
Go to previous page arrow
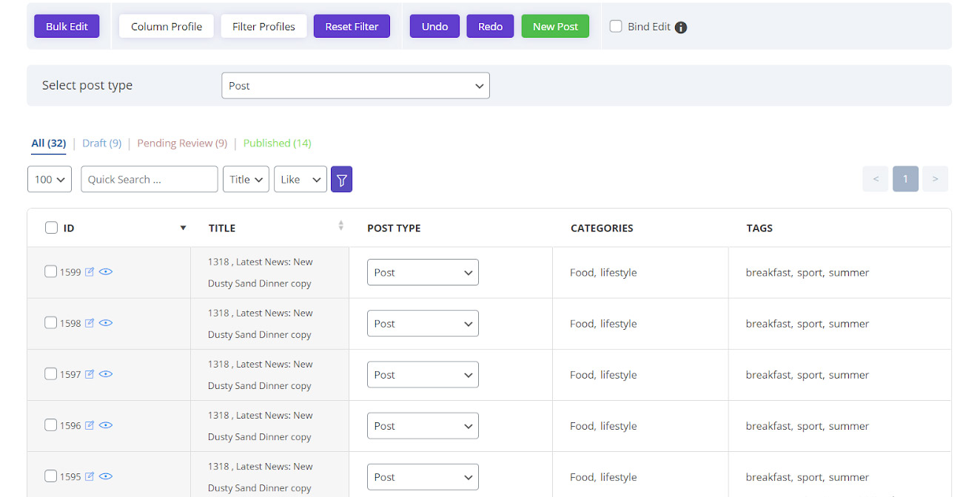tap(876, 179)
